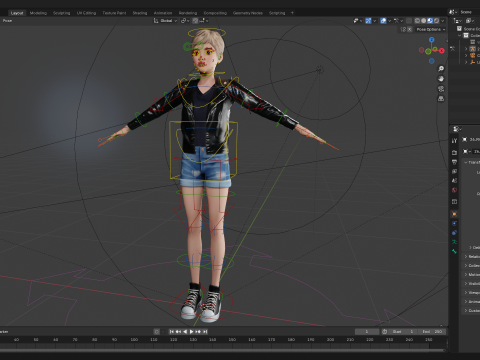Viewport: 480px width, 360px height.
Task: Open the Scene properties tab
Action: pos(454,180)
